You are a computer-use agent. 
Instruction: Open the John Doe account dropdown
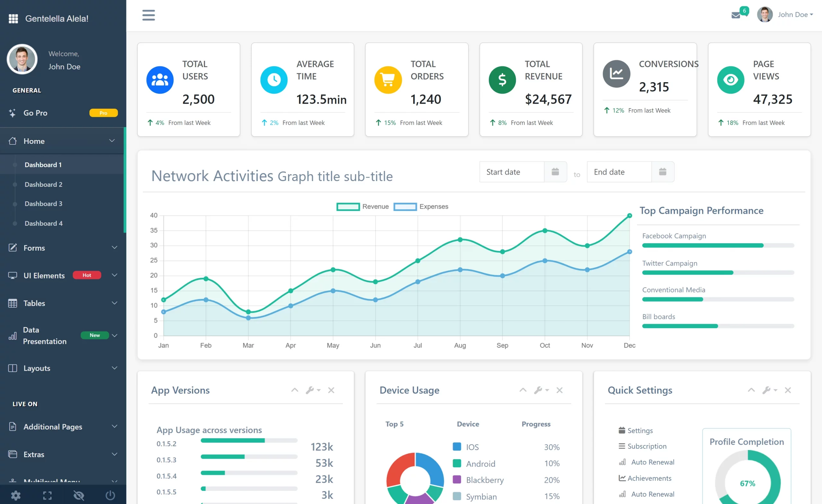click(795, 14)
